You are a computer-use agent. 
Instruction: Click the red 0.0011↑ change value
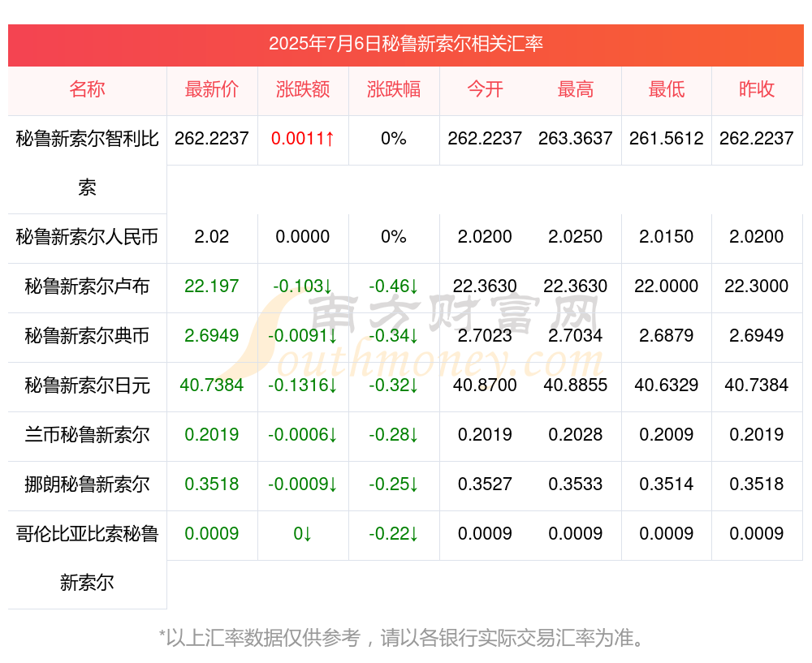click(x=303, y=139)
